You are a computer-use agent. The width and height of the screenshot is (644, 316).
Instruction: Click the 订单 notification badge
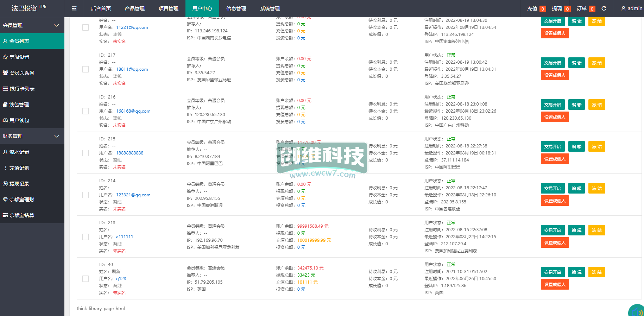click(x=592, y=9)
